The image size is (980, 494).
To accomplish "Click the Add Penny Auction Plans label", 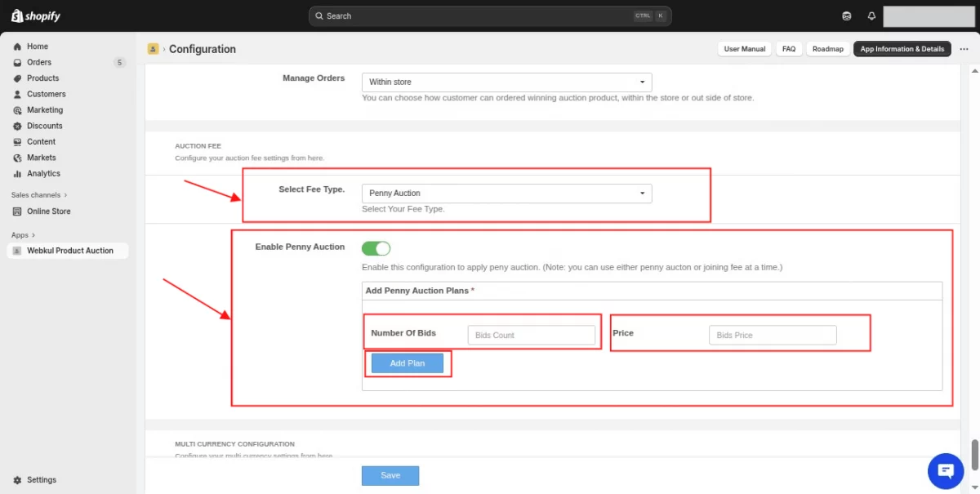I will (x=420, y=291).
